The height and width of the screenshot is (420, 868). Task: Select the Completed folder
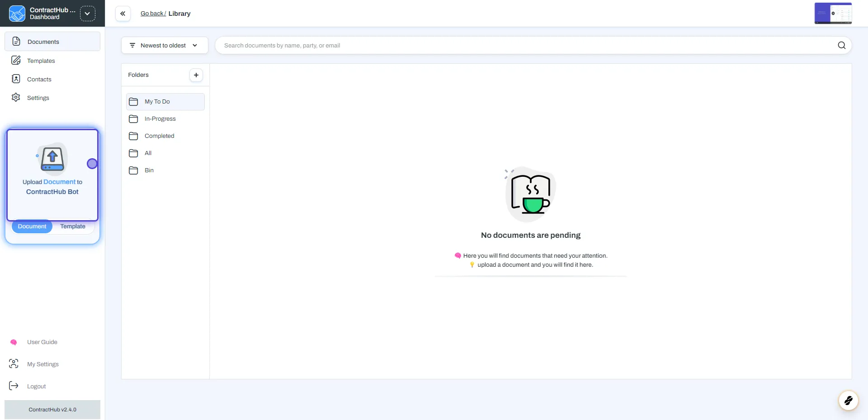pos(165,136)
